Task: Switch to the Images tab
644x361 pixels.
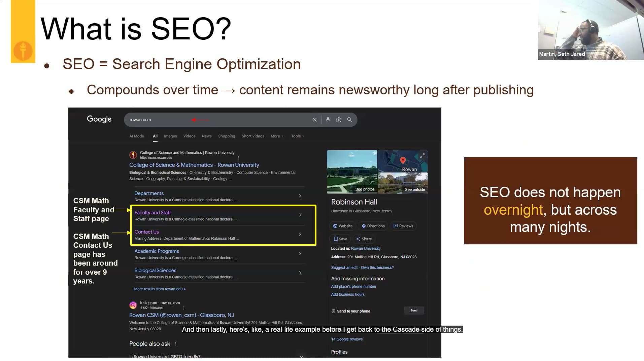Action: coord(170,136)
